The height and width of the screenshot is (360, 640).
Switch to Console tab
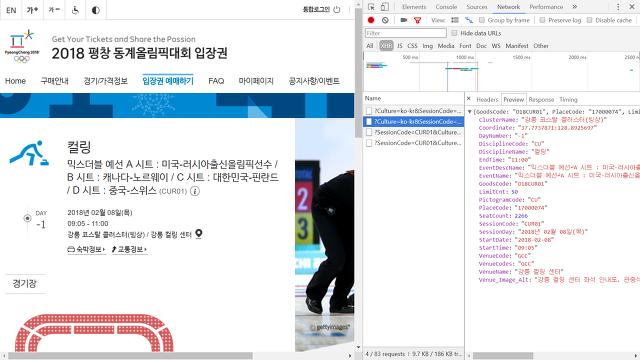click(x=446, y=7)
